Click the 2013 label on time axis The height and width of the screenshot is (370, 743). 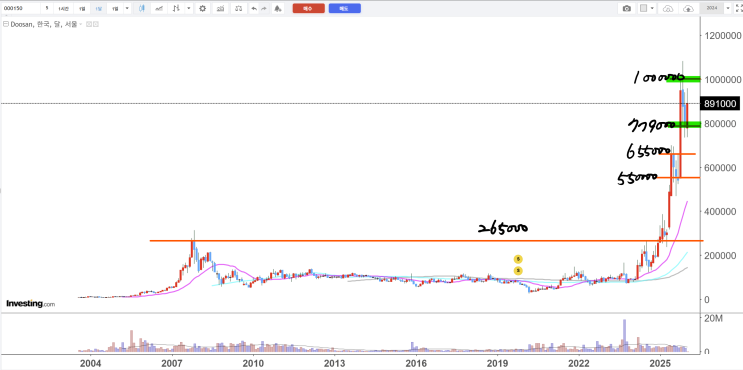(334, 363)
